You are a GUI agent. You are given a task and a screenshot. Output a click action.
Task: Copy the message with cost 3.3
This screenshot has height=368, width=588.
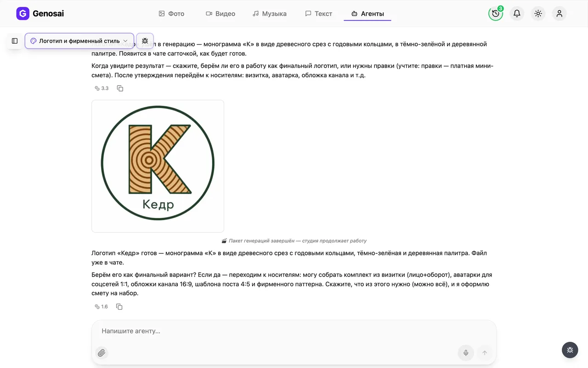(x=120, y=88)
